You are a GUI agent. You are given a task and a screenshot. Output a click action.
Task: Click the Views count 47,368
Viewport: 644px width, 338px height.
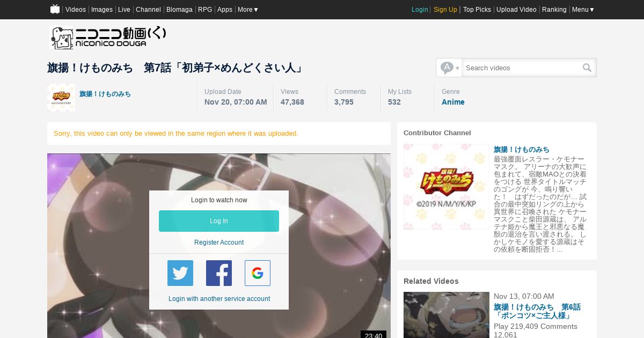(x=292, y=102)
